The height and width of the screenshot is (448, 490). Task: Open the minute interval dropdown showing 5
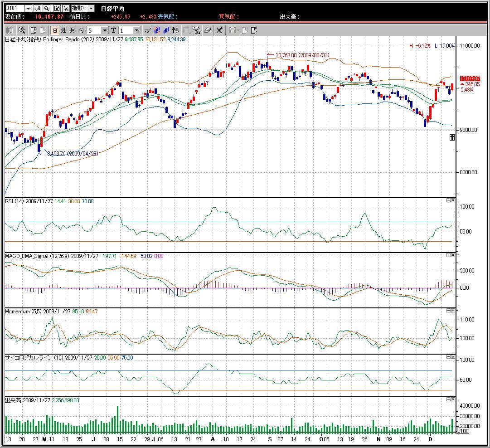105,30
